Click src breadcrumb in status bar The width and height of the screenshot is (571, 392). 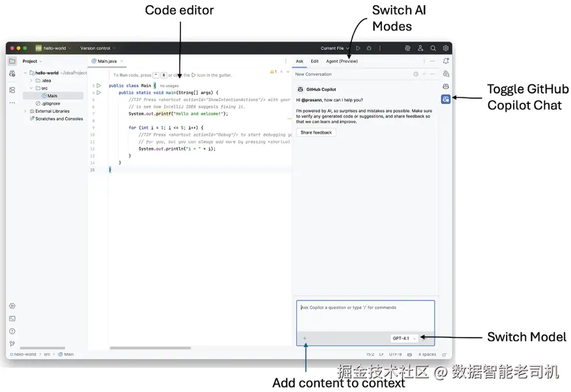47,354
